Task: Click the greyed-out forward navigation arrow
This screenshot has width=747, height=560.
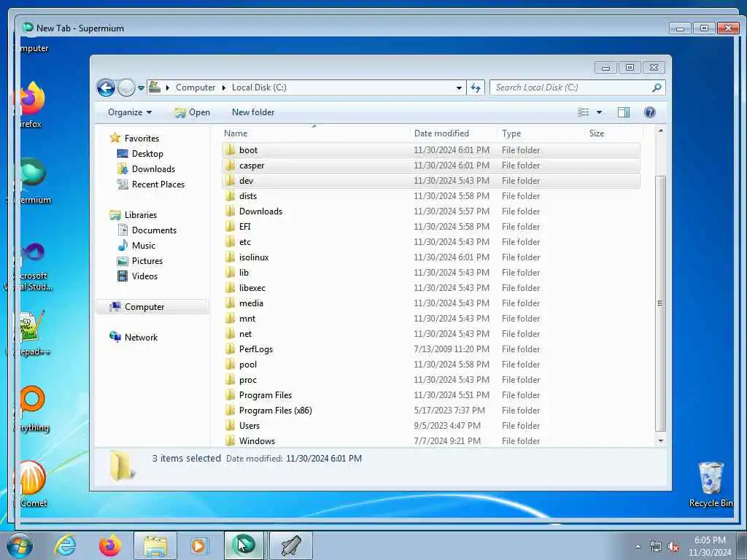Action: click(x=126, y=87)
